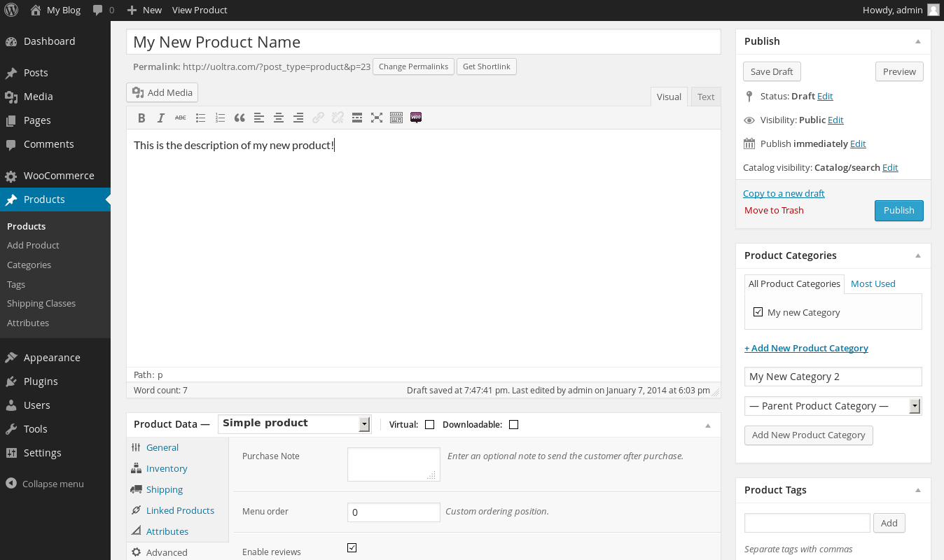Insert a blockquote using the quote icon

tap(240, 118)
